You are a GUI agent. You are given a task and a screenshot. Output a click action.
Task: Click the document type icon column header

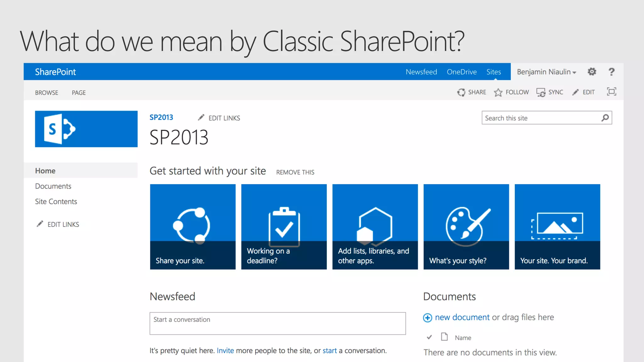444,337
